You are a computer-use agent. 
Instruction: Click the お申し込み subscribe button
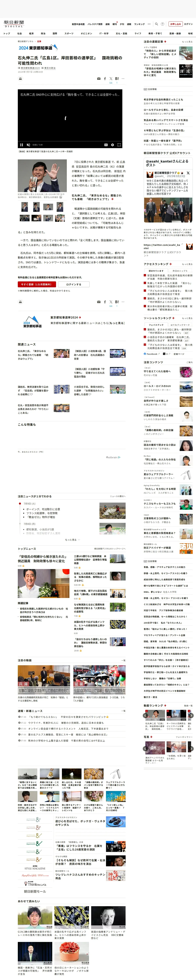(175, 24)
